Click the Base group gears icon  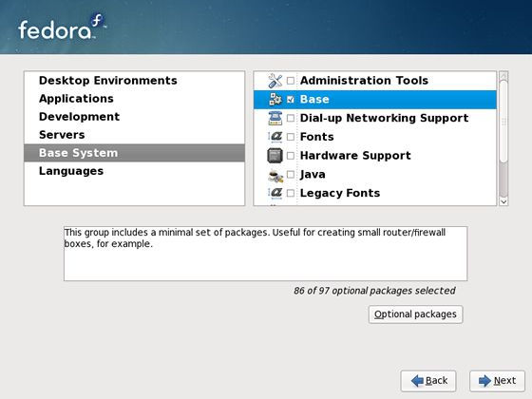click(275, 100)
